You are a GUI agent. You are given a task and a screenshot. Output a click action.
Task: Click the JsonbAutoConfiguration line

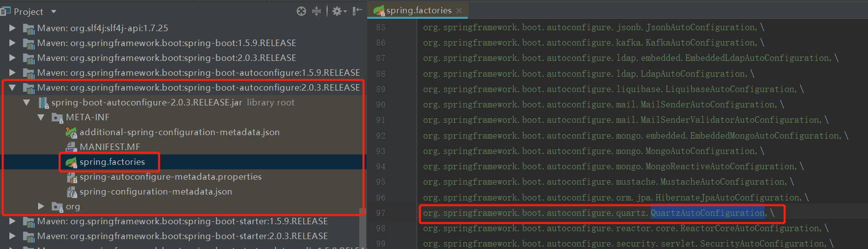594,27
